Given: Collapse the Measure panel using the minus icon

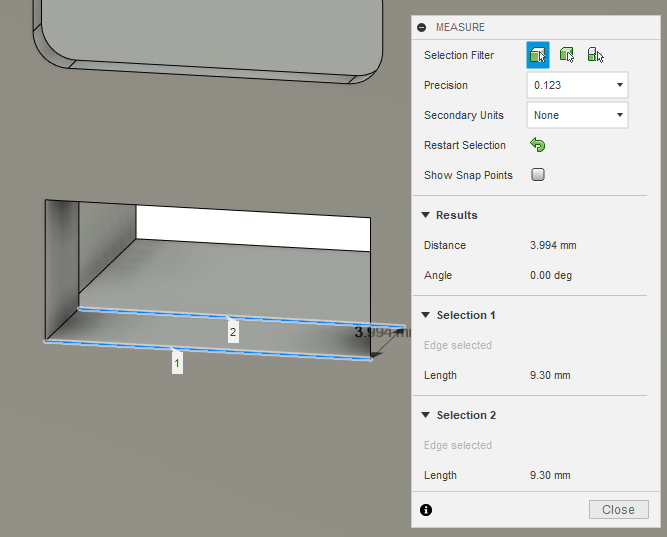Looking at the screenshot, I should click(422, 28).
